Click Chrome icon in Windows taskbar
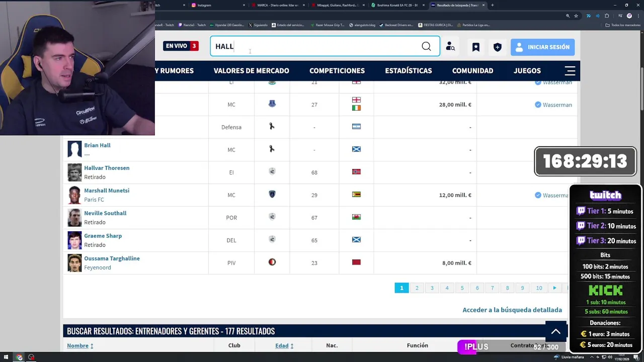The width and height of the screenshot is (644, 362). [x=19, y=357]
